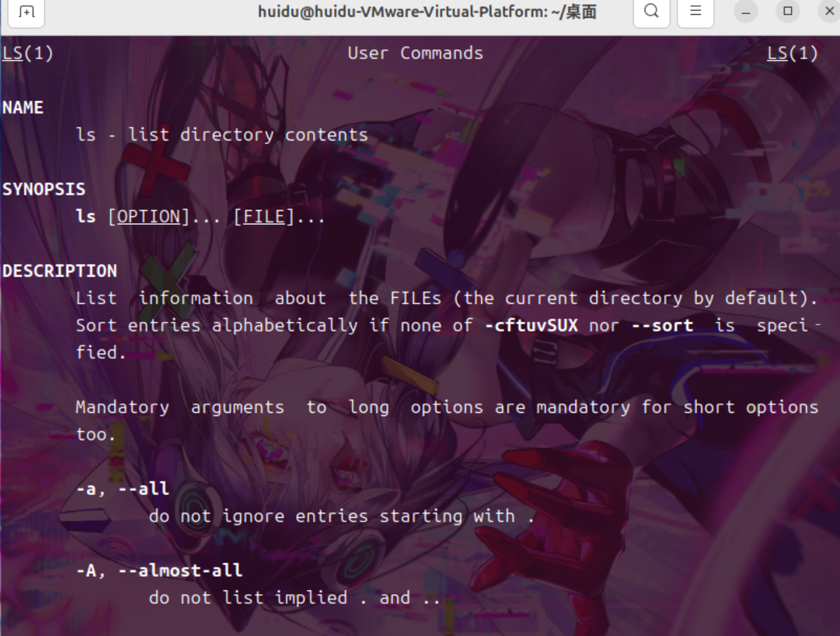Minimize the terminal window

pyautogui.click(x=746, y=12)
